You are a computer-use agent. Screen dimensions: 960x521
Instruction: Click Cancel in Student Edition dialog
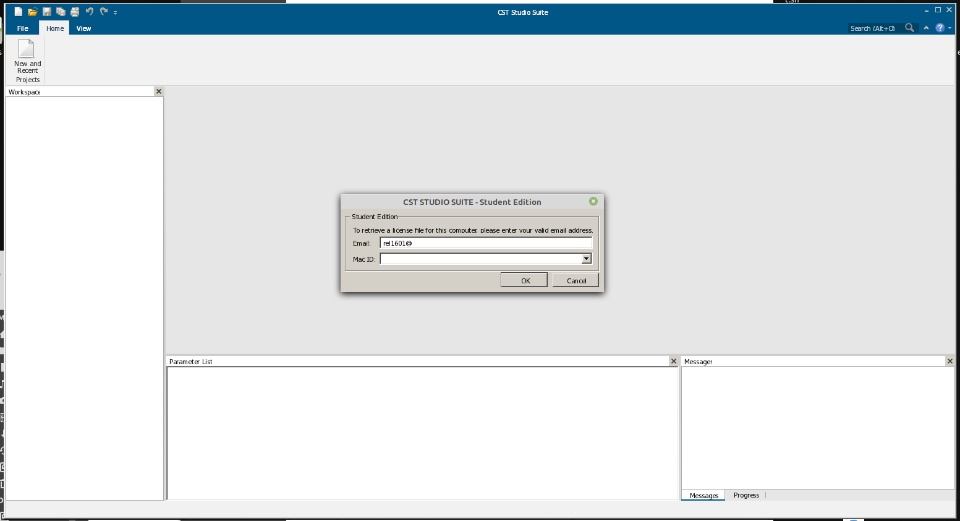(576, 280)
